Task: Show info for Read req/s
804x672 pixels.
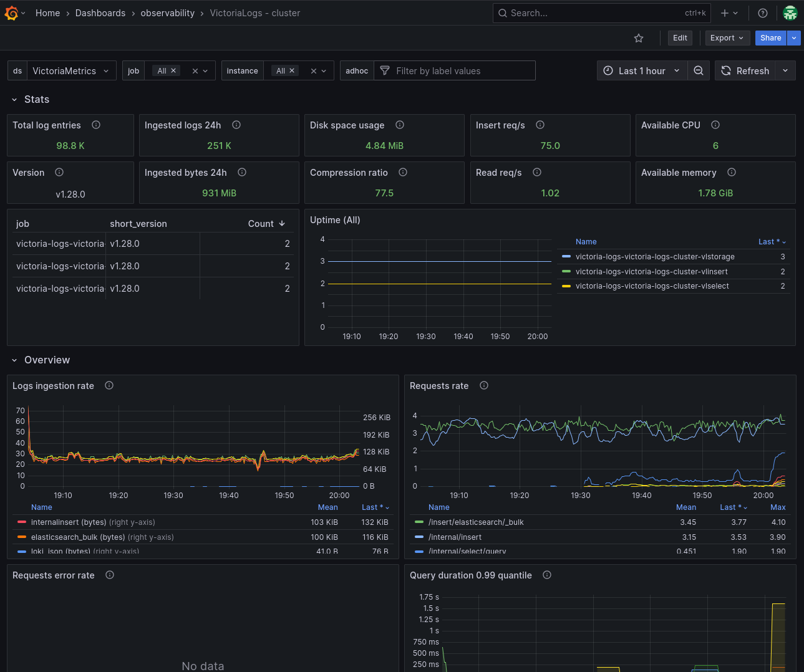Action: [x=537, y=172]
